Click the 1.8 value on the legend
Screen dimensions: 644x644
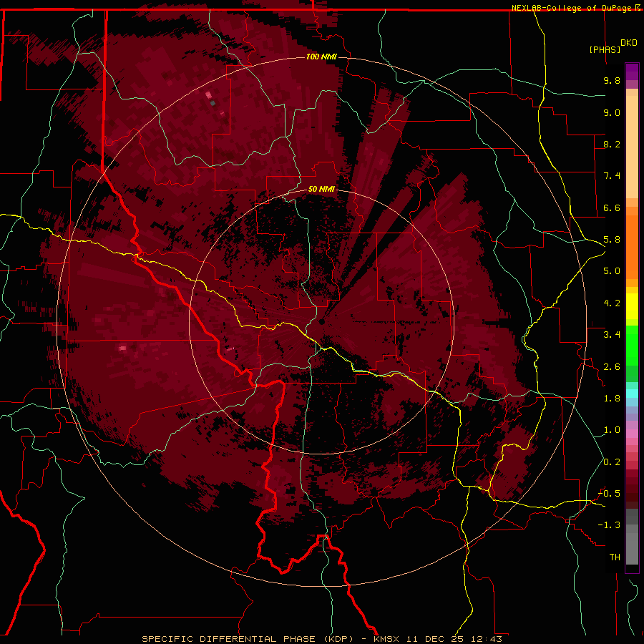point(612,399)
